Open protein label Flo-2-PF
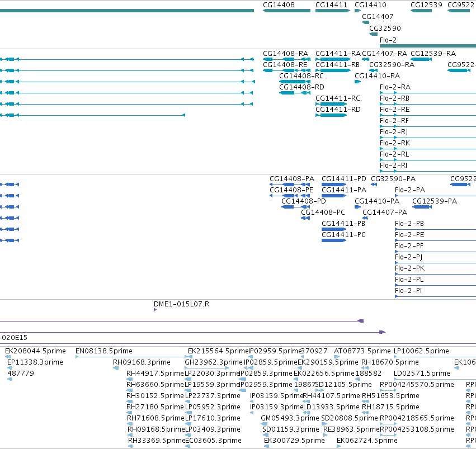 (409, 246)
